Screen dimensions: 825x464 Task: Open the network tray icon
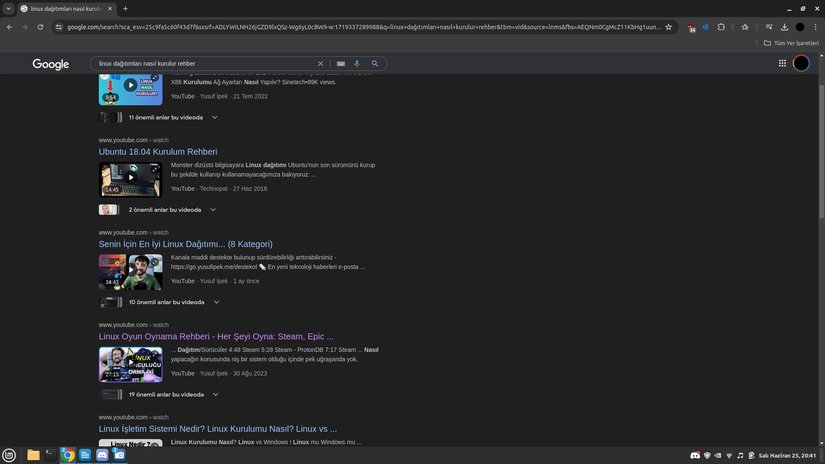click(x=729, y=456)
